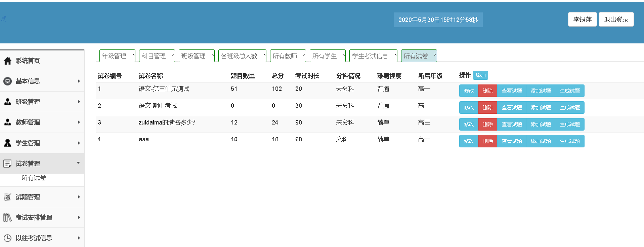The height and width of the screenshot is (247, 644).
Task: Click the date-time display 2020年5月30日
Action: tap(438, 20)
